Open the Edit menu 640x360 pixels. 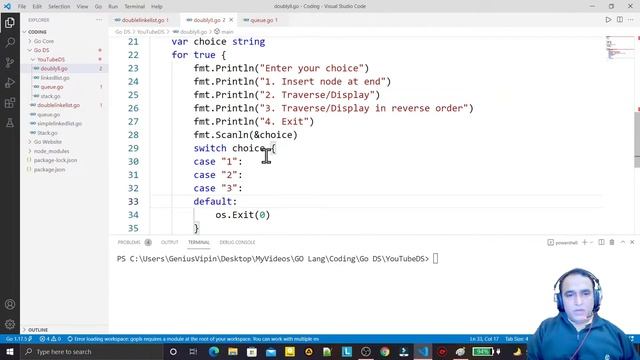click(37, 6)
